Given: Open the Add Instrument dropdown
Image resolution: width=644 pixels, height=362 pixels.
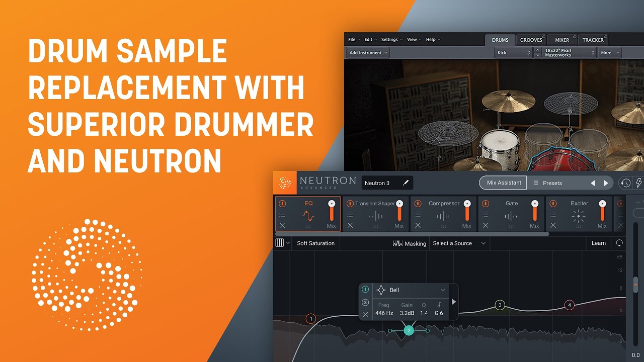Looking at the screenshot, I should pyautogui.click(x=368, y=53).
